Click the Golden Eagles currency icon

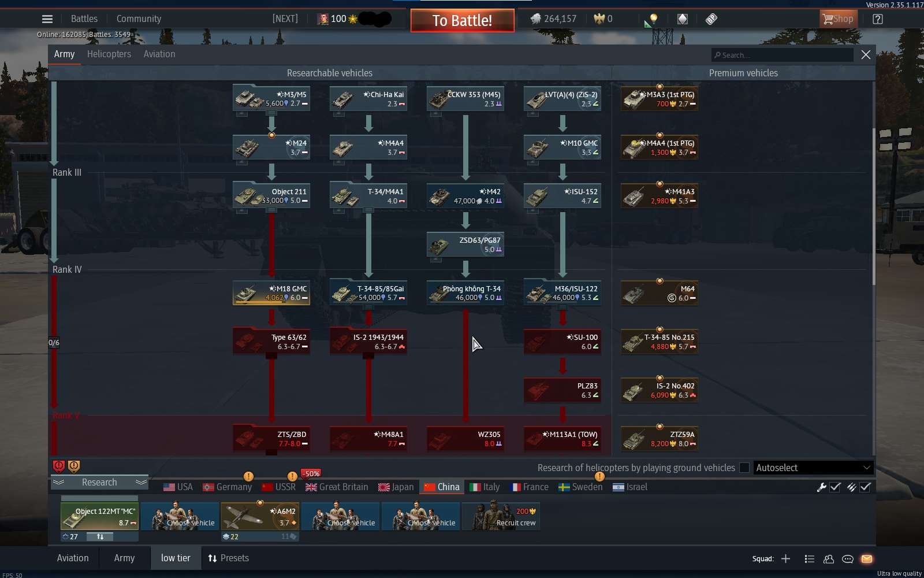[x=599, y=19]
